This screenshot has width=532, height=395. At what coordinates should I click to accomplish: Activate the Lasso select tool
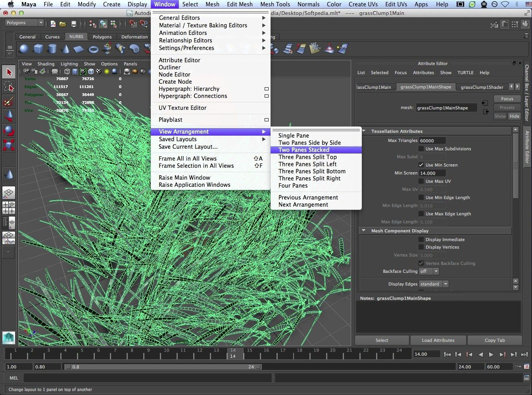(9, 87)
